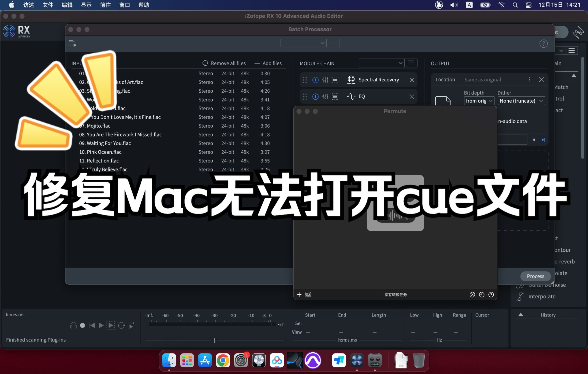Open the Batch Processor hamburger menu

333,43
